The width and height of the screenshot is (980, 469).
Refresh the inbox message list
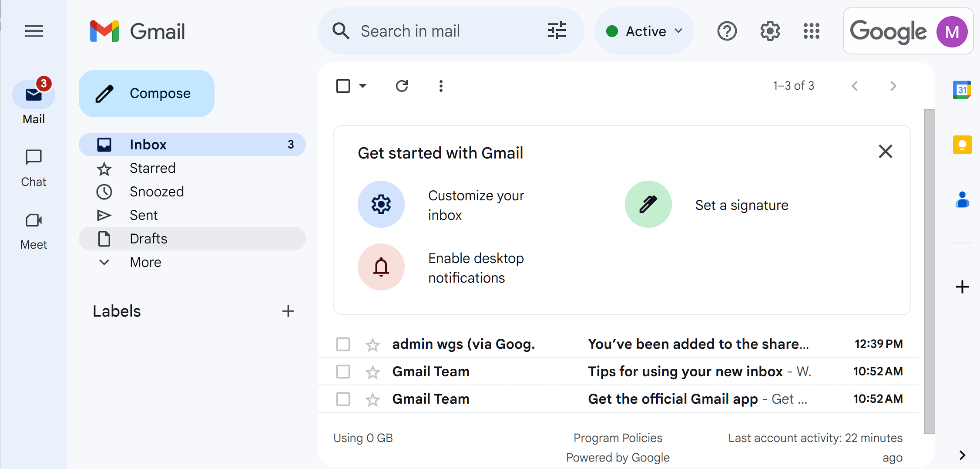pos(402,86)
